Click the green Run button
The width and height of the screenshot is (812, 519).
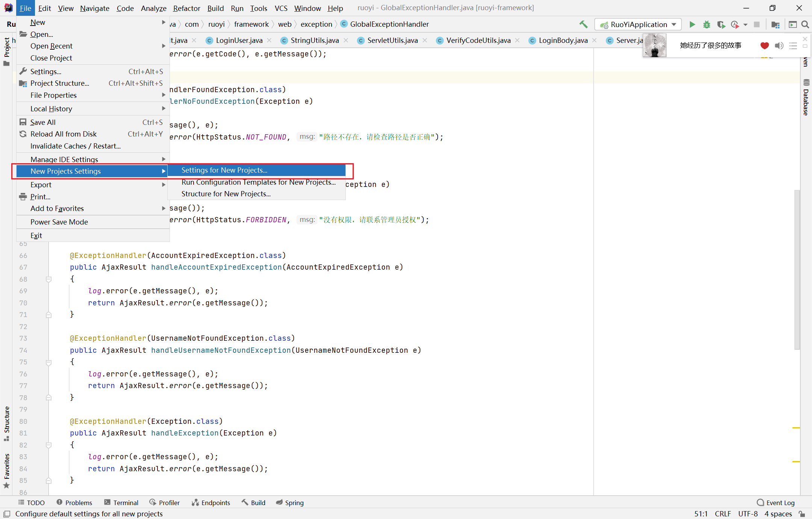coord(692,24)
